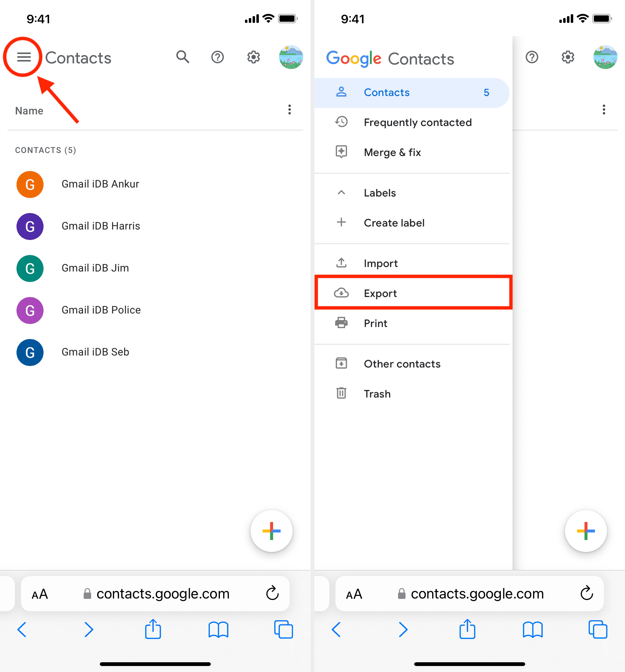
Task: Open the AA reader menu in right Safari
Action: (x=354, y=594)
